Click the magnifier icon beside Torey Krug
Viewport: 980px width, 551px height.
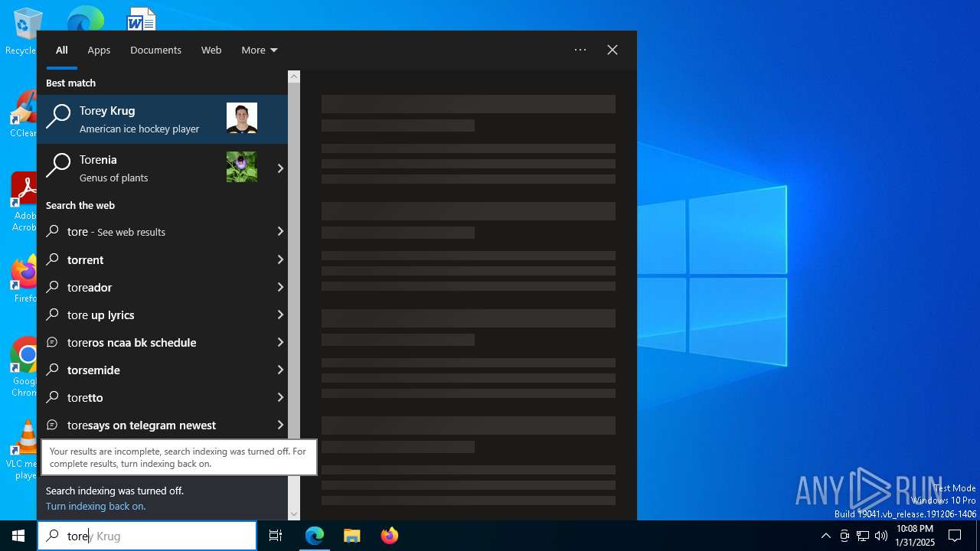58,117
